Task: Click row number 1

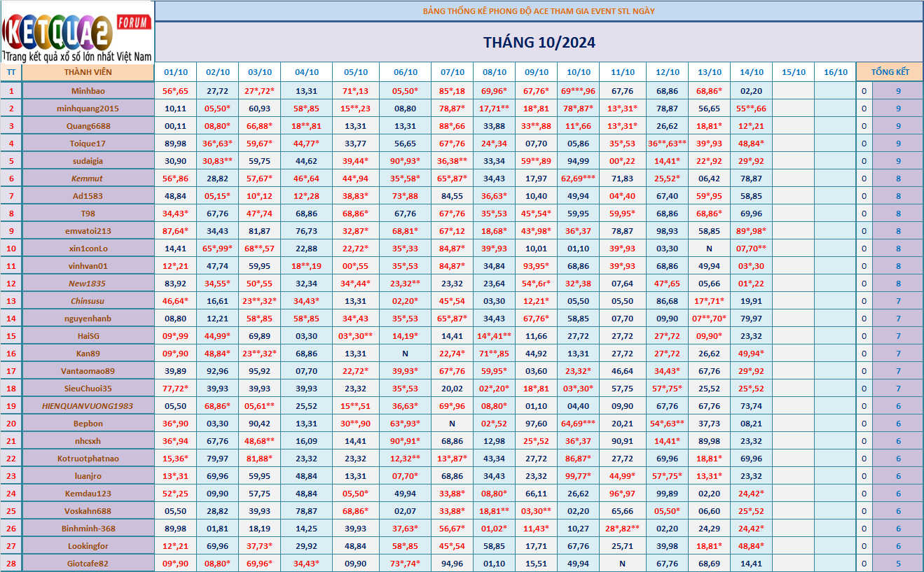Action: coord(11,91)
